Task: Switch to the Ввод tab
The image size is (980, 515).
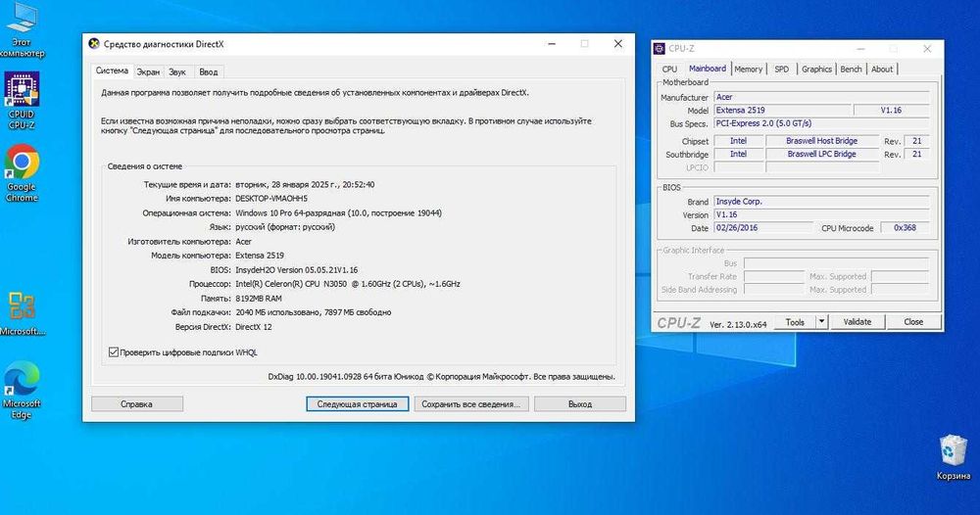Action: (x=209, y=71)
